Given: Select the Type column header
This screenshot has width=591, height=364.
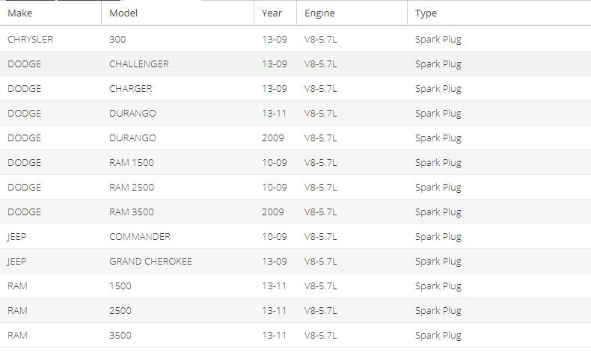Looking at the screenshot, I should click(499, 13).
